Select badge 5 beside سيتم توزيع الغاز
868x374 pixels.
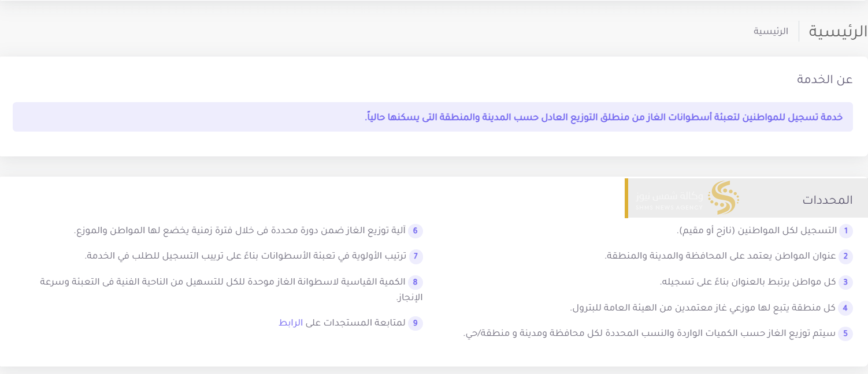[845, 333]
